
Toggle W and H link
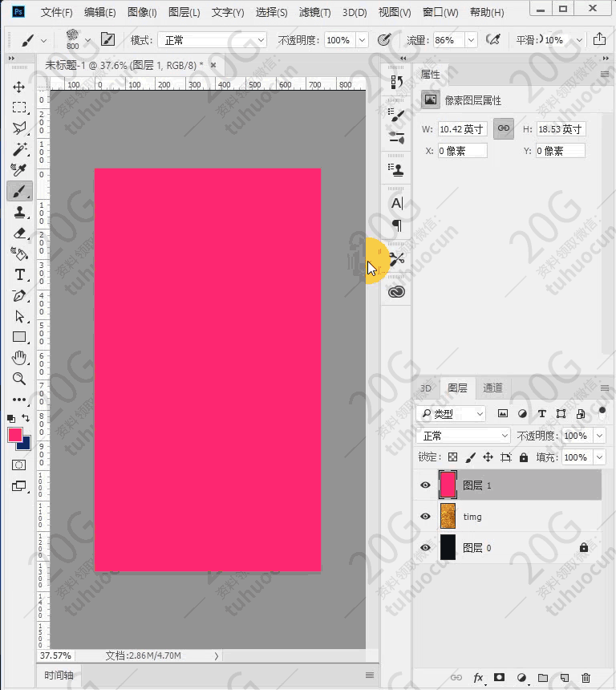pos(504,128)
